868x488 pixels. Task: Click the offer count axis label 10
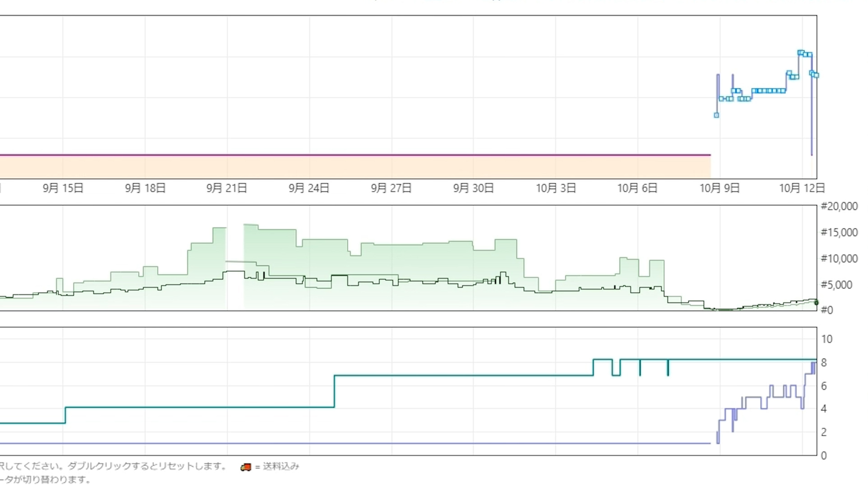[x=826, y=339]
